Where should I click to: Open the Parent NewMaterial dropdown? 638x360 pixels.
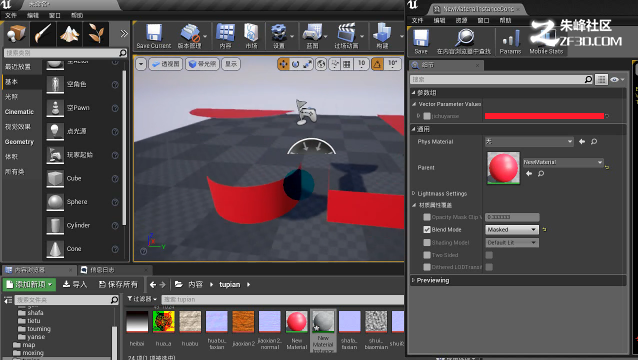[x=563, y=162]
